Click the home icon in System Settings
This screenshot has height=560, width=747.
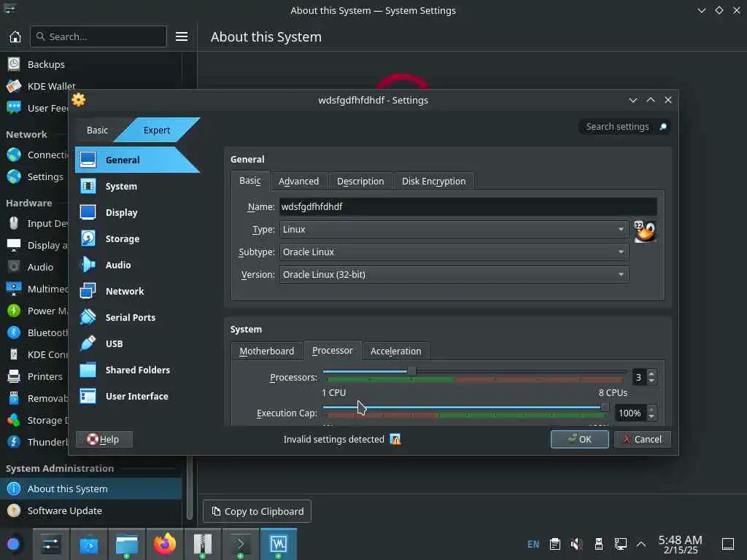[x=15, y=36]
